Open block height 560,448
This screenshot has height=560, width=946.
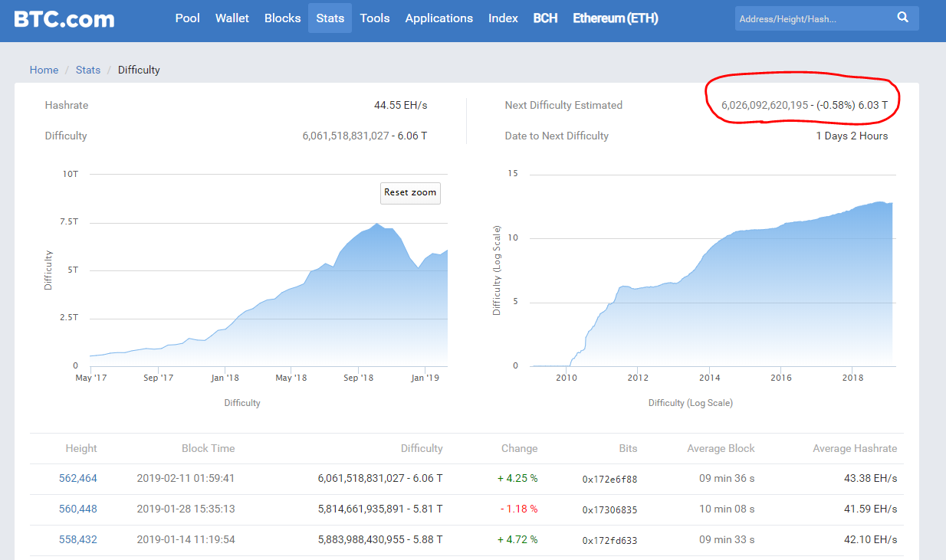[78, 509]
